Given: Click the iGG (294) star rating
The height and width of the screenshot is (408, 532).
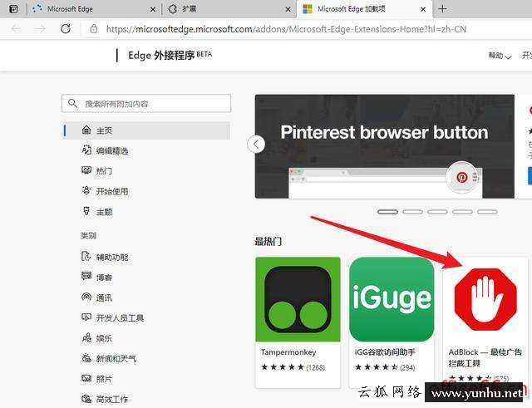Looking at the screenshot, I should (x=385, y=367).
